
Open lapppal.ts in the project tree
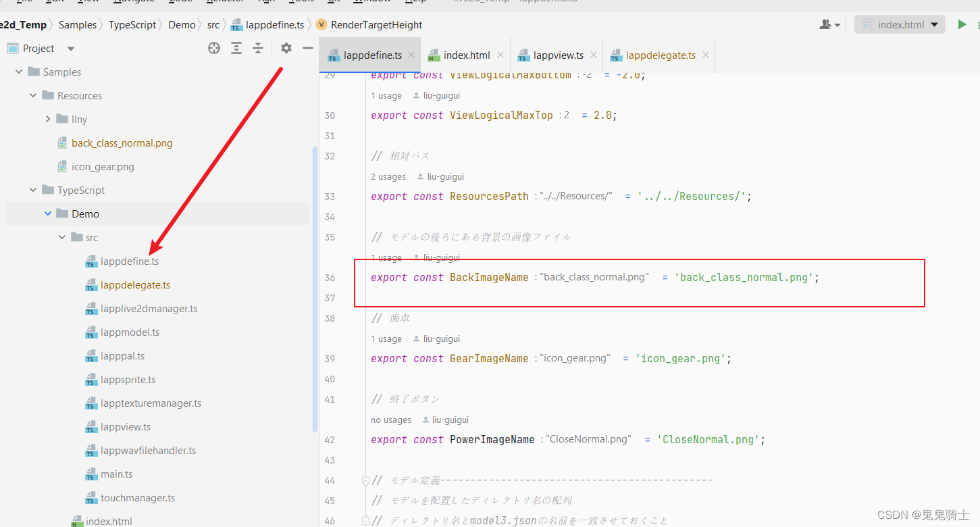pos(122,356)
